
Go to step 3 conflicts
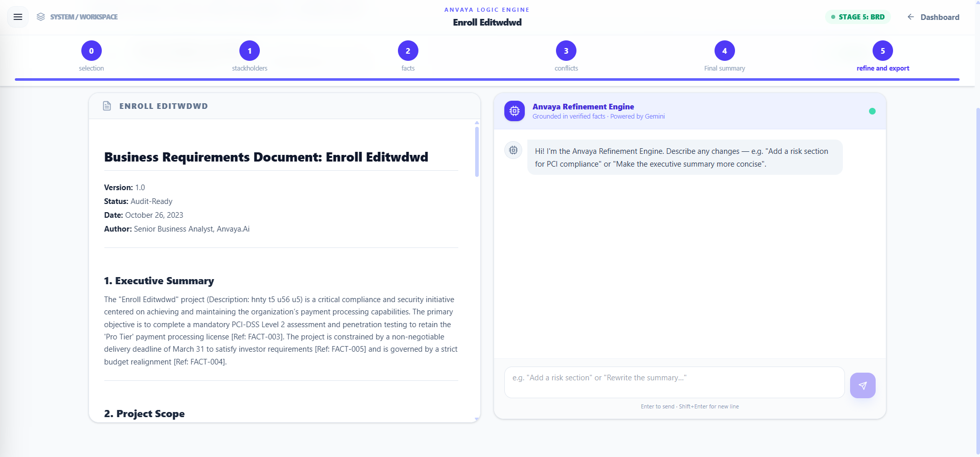566,51
